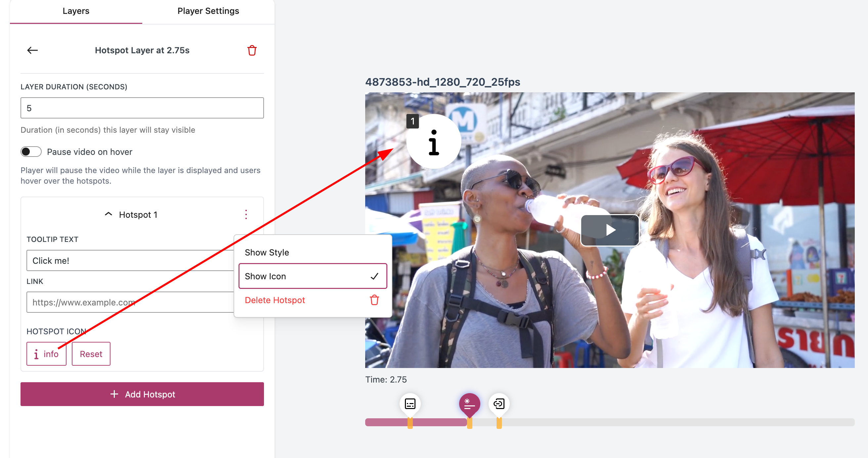Open the info hotspot icon picker
The image size is (868, 458).
pos(47,354)
